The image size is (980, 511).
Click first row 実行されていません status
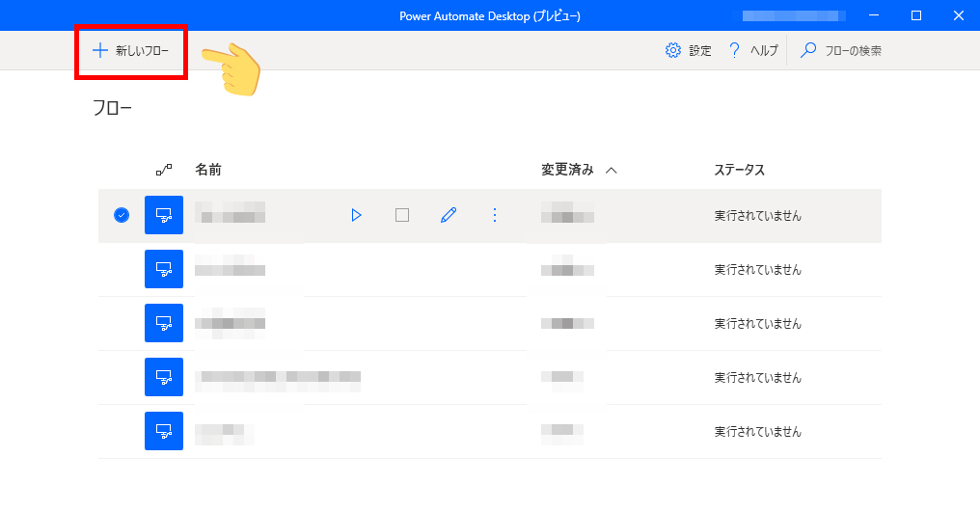click(757, 216)
